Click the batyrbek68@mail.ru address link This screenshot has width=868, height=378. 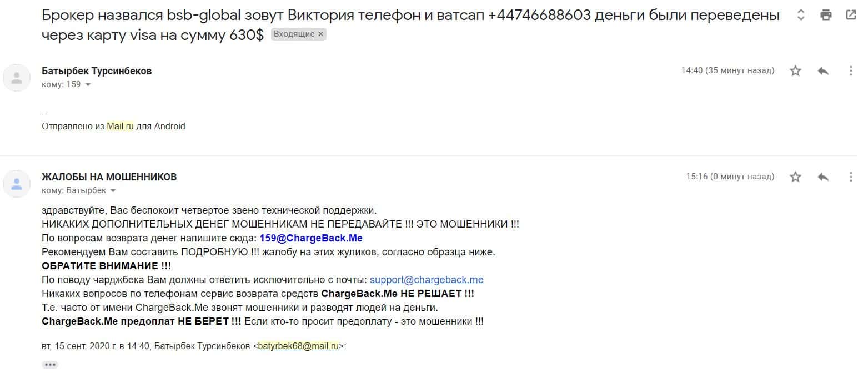tap(298, 346)
